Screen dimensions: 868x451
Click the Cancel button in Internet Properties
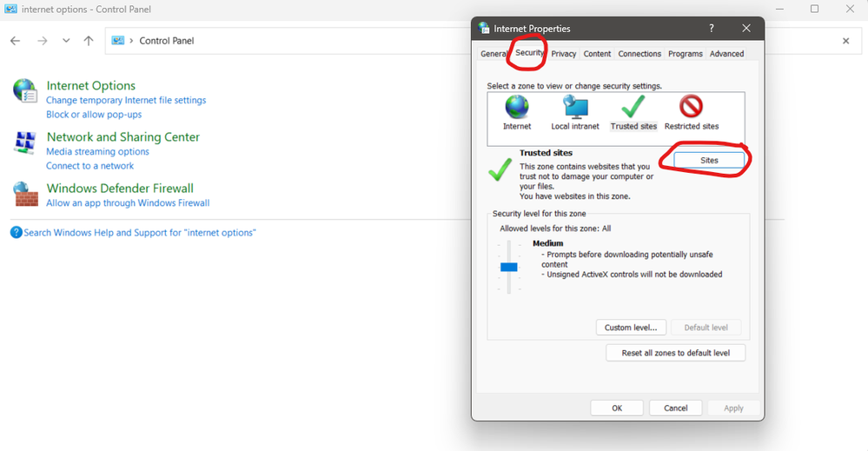pos(675,408)
